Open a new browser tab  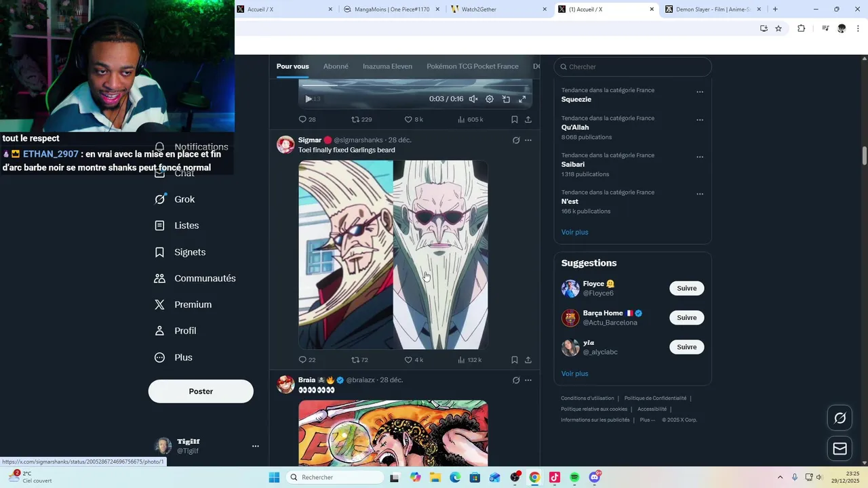[x=775, y=9]
